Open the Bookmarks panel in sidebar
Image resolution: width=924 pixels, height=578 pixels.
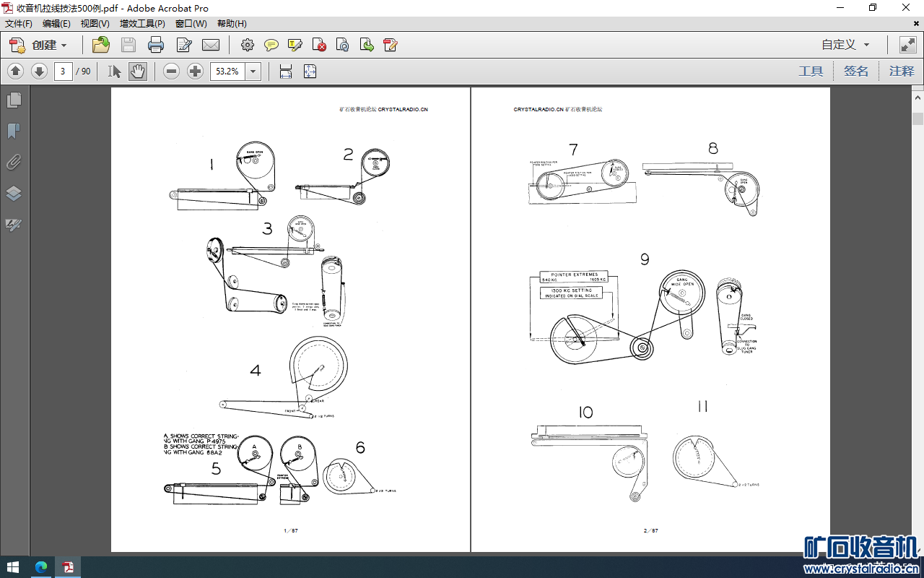pos(14,131)
